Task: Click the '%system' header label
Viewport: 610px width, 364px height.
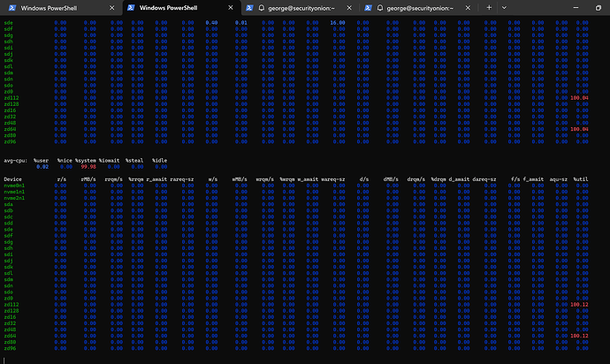Action: [86, 161]
